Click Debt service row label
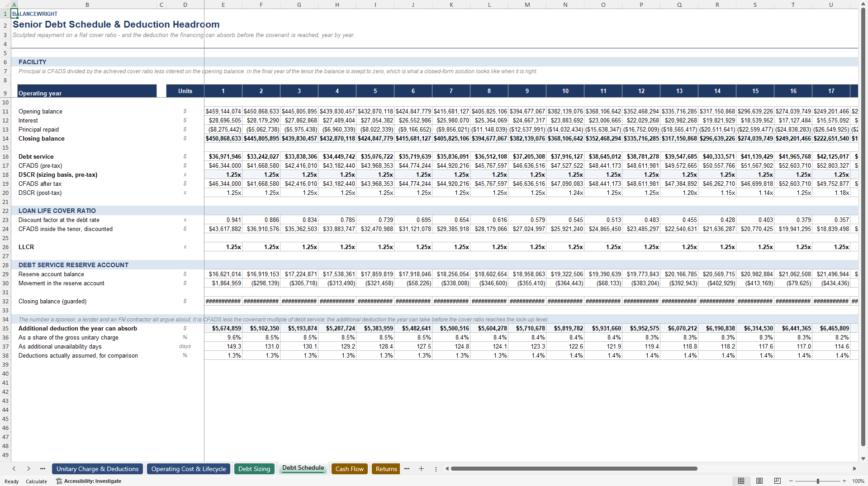 (x=36, y=156)
